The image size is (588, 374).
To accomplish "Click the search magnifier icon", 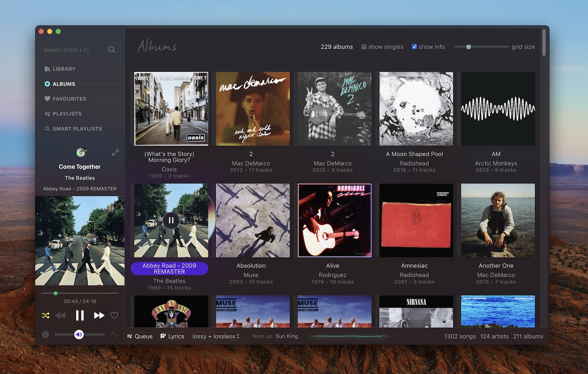I will [x=111, y=50].
